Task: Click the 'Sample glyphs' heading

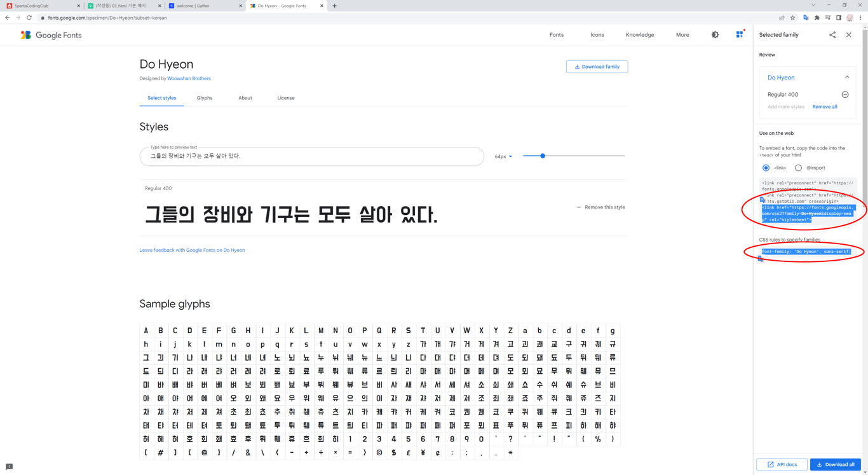Action: (175, 304)
